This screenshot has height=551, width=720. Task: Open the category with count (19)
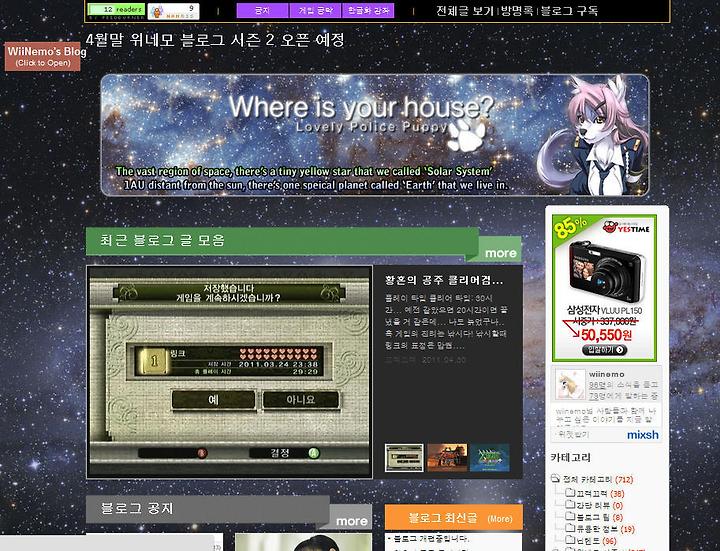[605, 529]
